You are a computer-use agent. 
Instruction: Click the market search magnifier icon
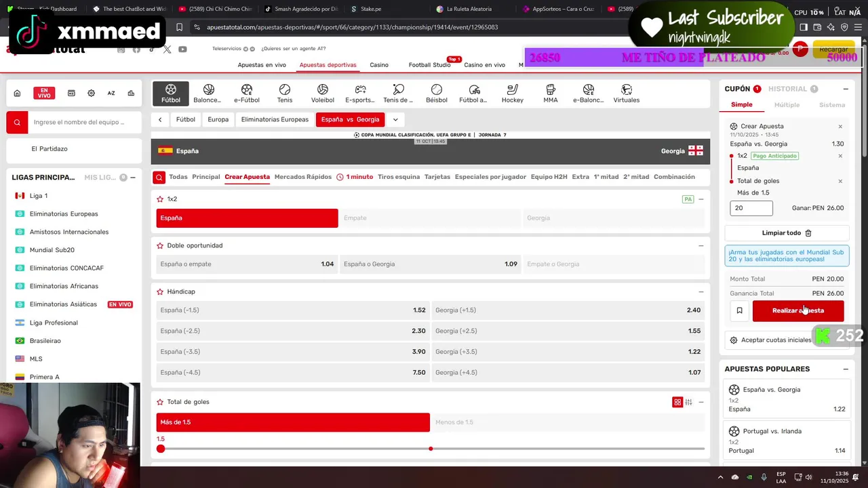pyautogui.click(x=159, y=178)
